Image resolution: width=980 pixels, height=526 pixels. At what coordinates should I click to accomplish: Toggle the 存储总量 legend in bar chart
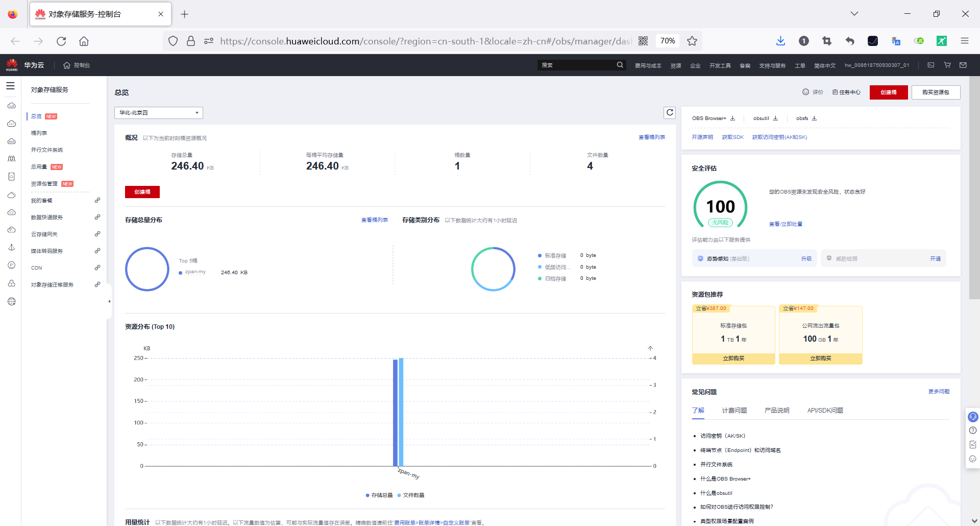(x=379, y=495)
